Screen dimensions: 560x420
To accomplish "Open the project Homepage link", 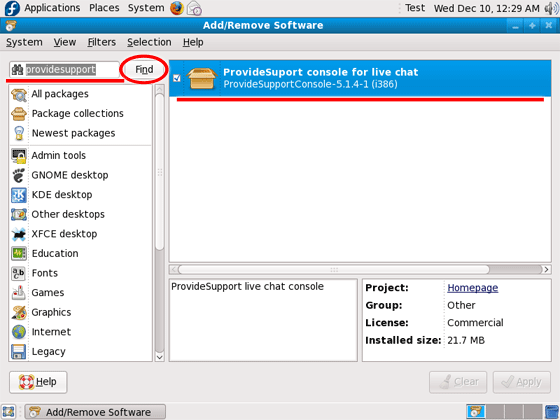I will [472, 288].
